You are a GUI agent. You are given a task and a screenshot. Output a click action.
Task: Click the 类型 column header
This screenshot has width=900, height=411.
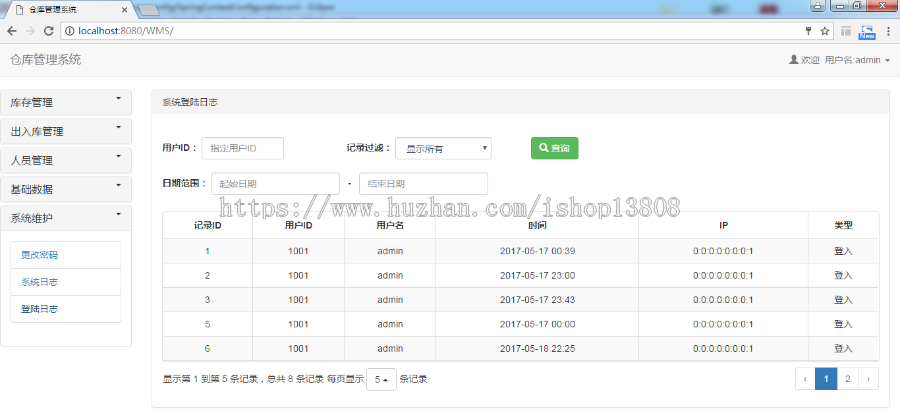tap(843, 226)
